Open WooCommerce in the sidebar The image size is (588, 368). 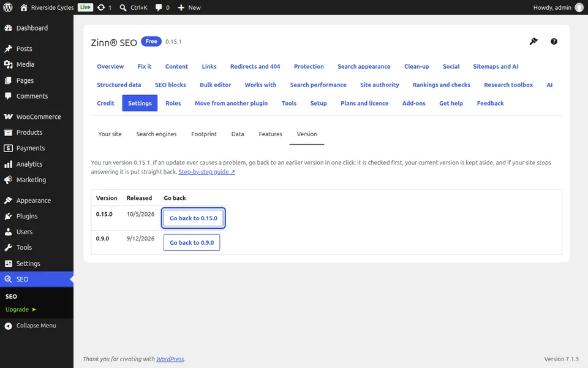(x=37, y=117)
